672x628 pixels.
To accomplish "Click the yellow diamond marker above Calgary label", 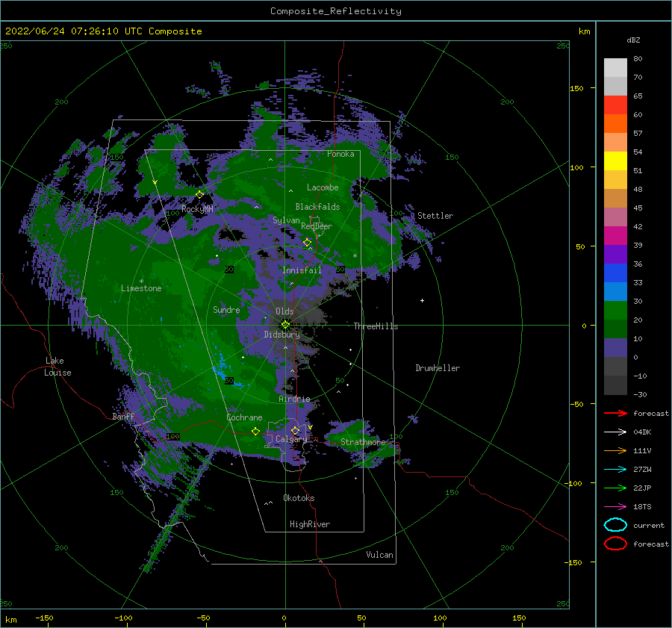I will pyautogui.click(x=295, y=430).
